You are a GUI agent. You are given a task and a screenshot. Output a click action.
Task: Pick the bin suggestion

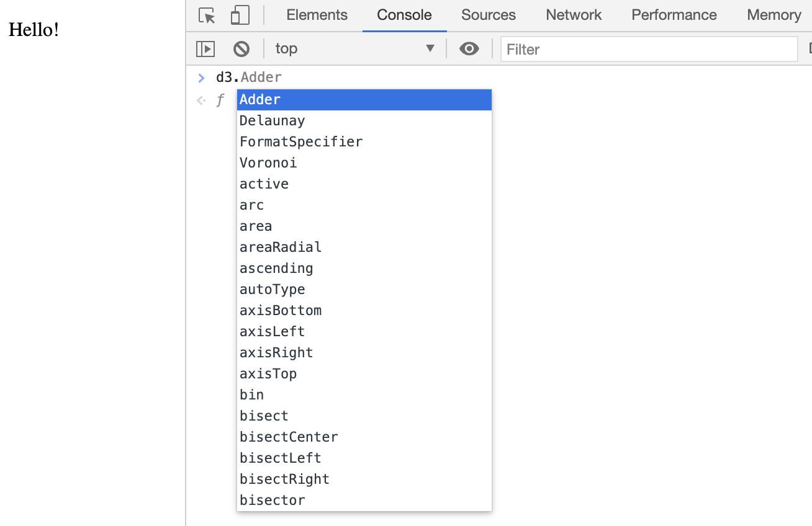[364, 395]
